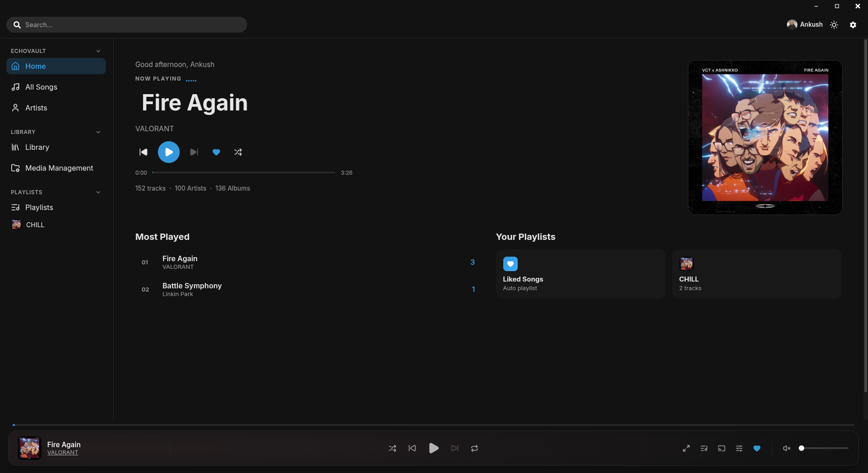Click the bottom bar song thumbnail

pyautogui.click(x=29, y=448)
